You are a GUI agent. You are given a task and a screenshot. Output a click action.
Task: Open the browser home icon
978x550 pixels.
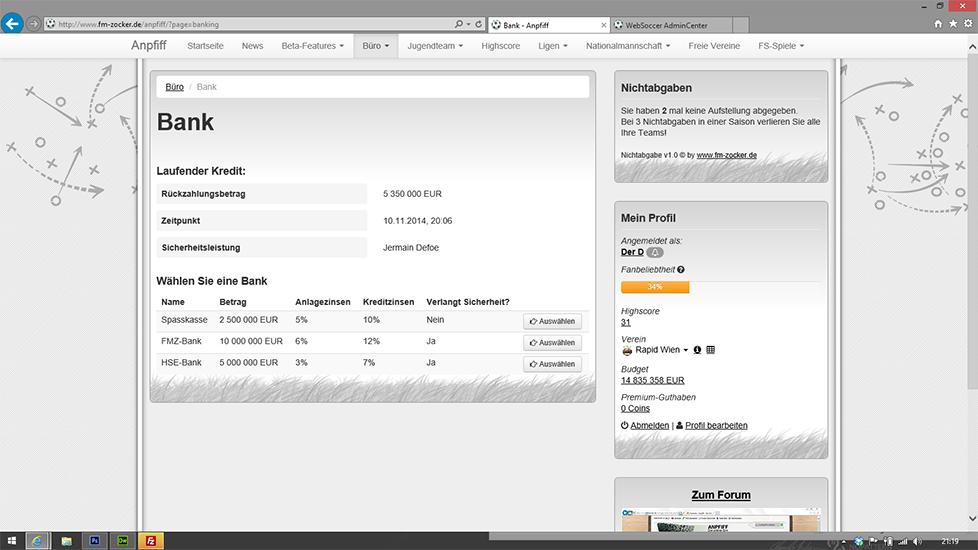(x=938, y=24)
